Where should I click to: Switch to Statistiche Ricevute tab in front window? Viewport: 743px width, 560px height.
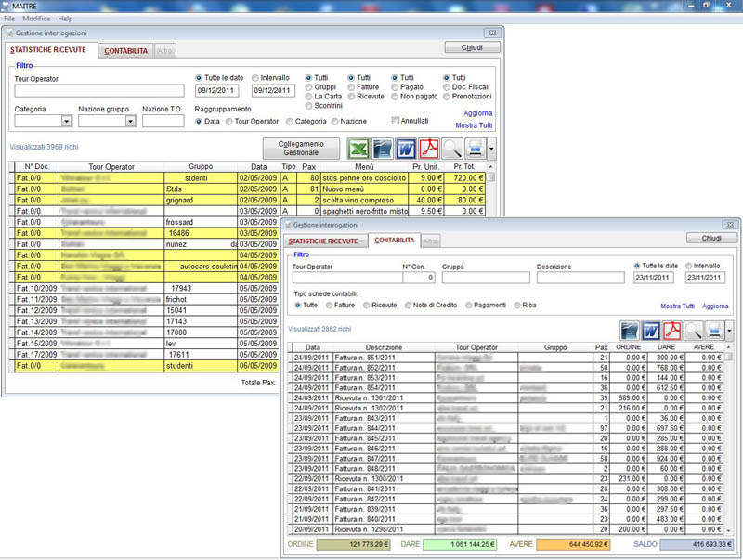pos(322,241)
